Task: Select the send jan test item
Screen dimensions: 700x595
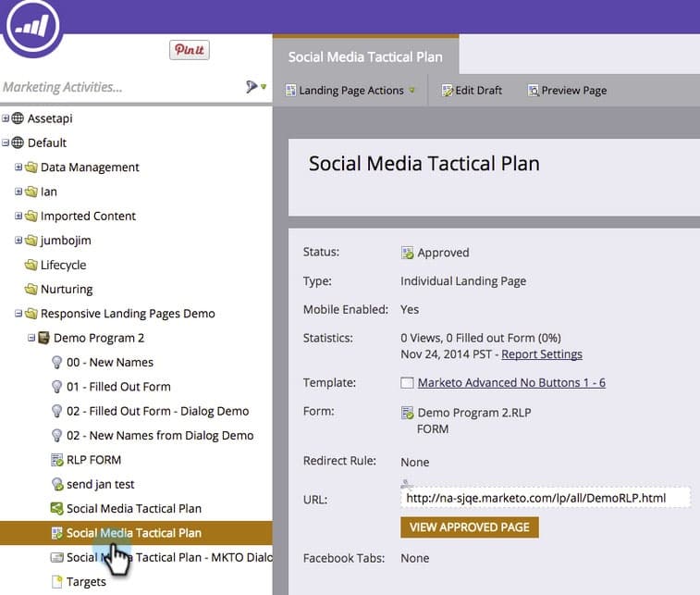Action: [101, 484]
